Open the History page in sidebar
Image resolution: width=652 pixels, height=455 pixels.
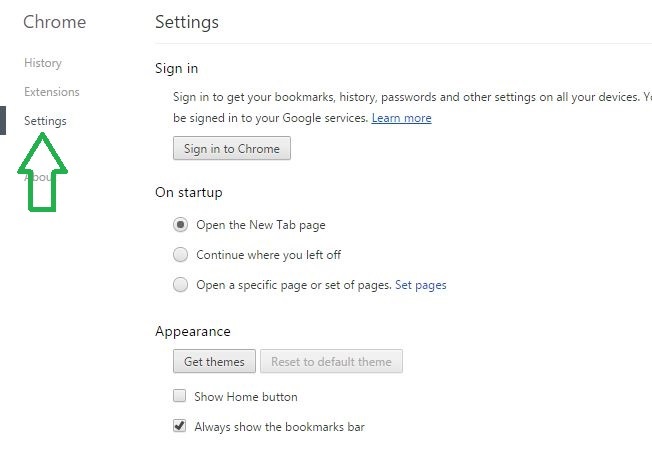[43, 63]
